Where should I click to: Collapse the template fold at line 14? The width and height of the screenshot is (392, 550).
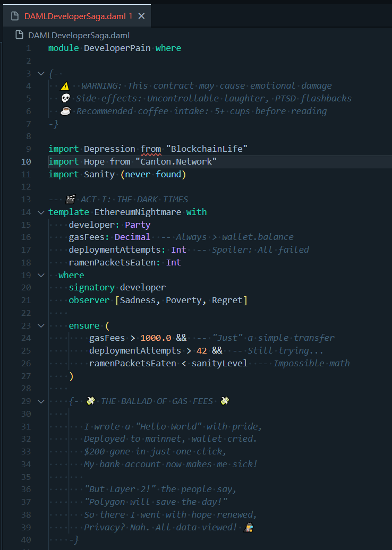41,212
